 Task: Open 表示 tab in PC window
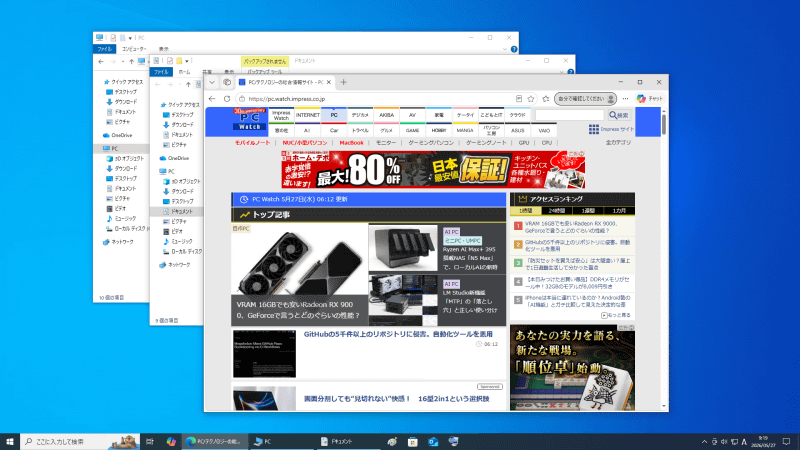coord(164,49)
